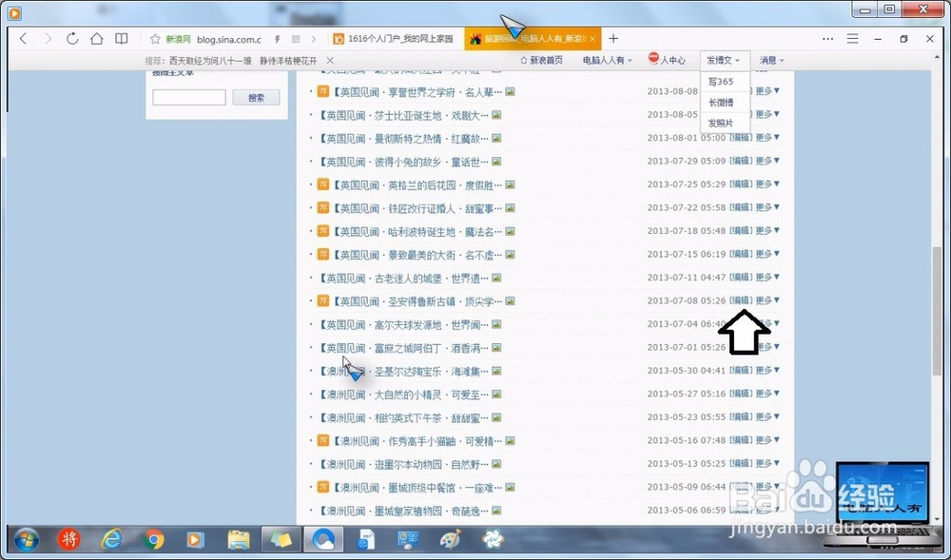Select 长微博 from the 发博文 menu
The width and height of the screenshot is (951, 560).
pyautogui.click(x=721, y=103)
